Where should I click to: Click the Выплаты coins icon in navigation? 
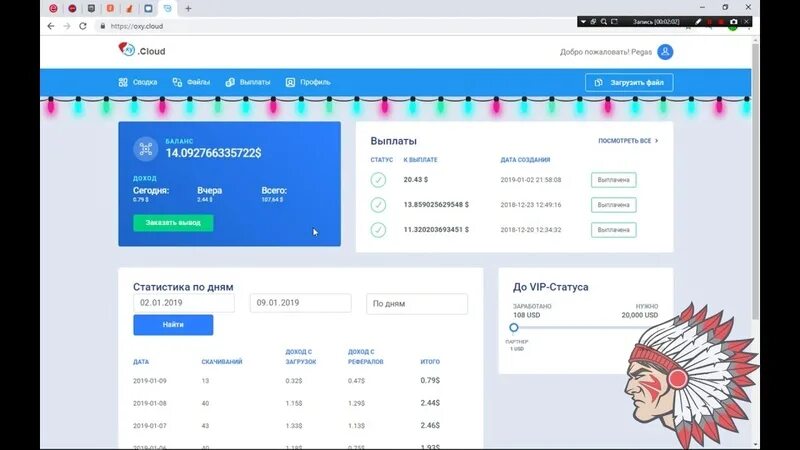pos(230,82)
